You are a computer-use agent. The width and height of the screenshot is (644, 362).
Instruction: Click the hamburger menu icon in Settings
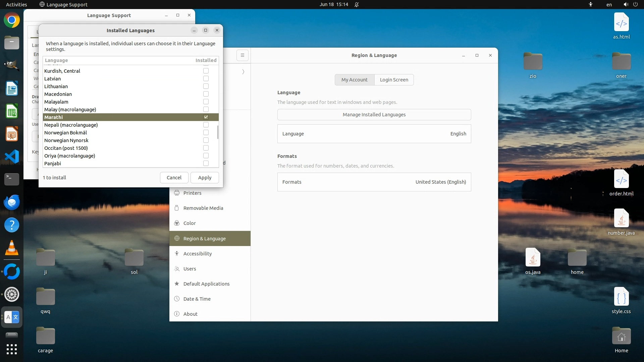coord(242,55)
